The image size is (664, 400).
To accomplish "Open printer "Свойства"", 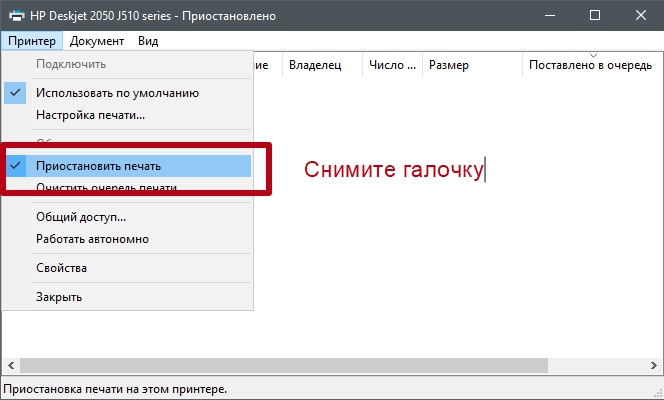I will pyautogui.click(x=61, y=268).
